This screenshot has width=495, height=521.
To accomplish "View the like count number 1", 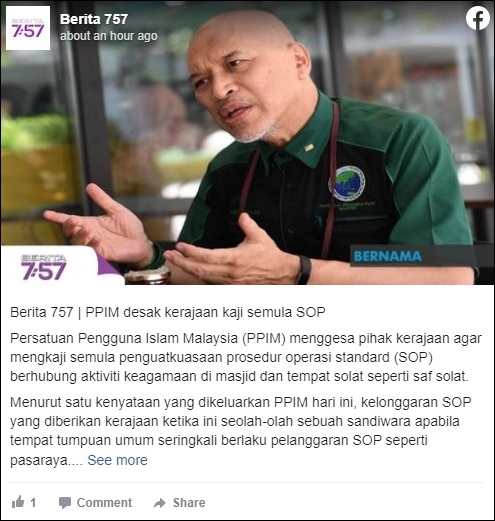I will click(33, 502).
